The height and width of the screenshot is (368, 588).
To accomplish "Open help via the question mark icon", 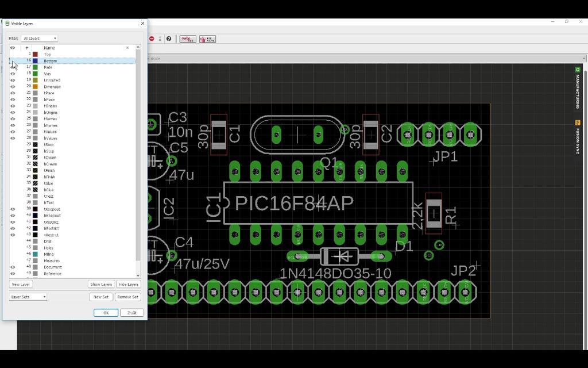I will point(169,39).
